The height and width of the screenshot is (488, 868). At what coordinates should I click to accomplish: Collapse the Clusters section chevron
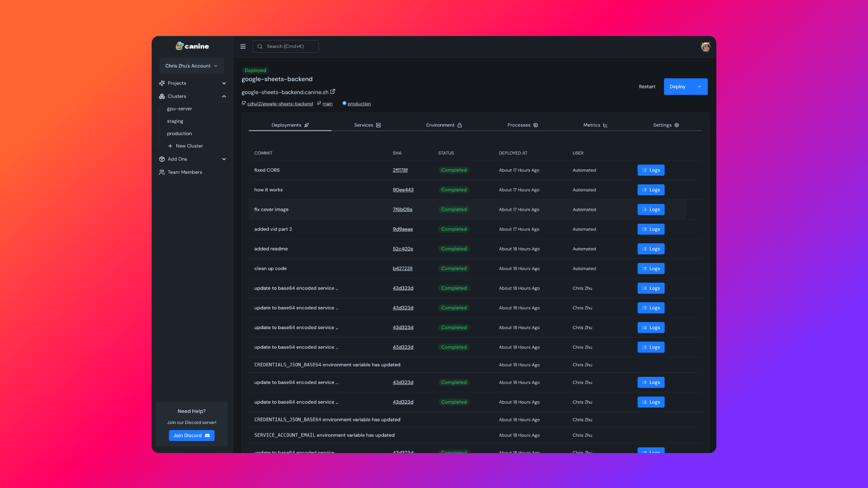pos(224,96)
